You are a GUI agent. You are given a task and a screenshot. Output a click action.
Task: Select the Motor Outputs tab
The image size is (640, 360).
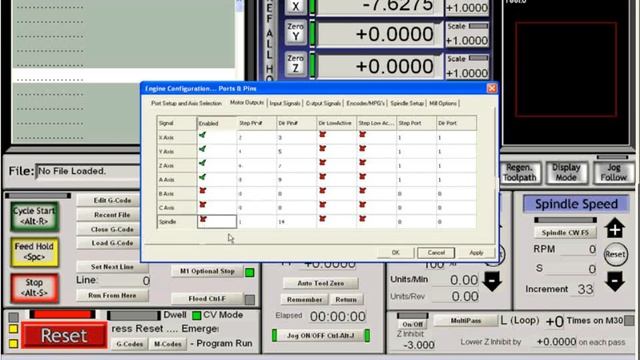(x=247, y=102)
